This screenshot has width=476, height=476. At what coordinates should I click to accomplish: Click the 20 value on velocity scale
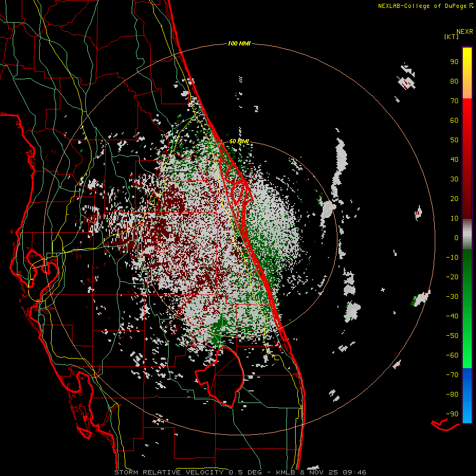454,199
